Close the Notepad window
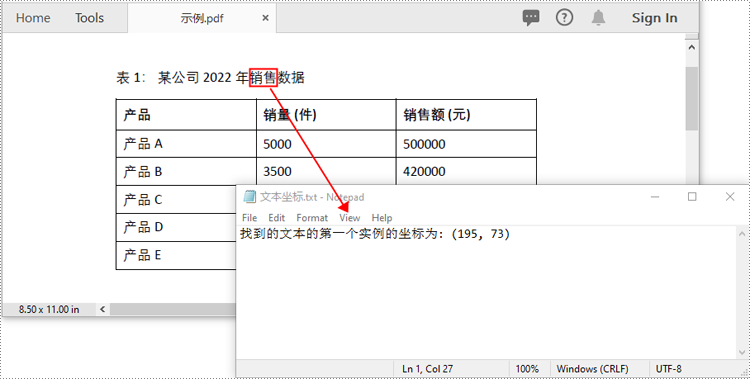 pos(730,197)
